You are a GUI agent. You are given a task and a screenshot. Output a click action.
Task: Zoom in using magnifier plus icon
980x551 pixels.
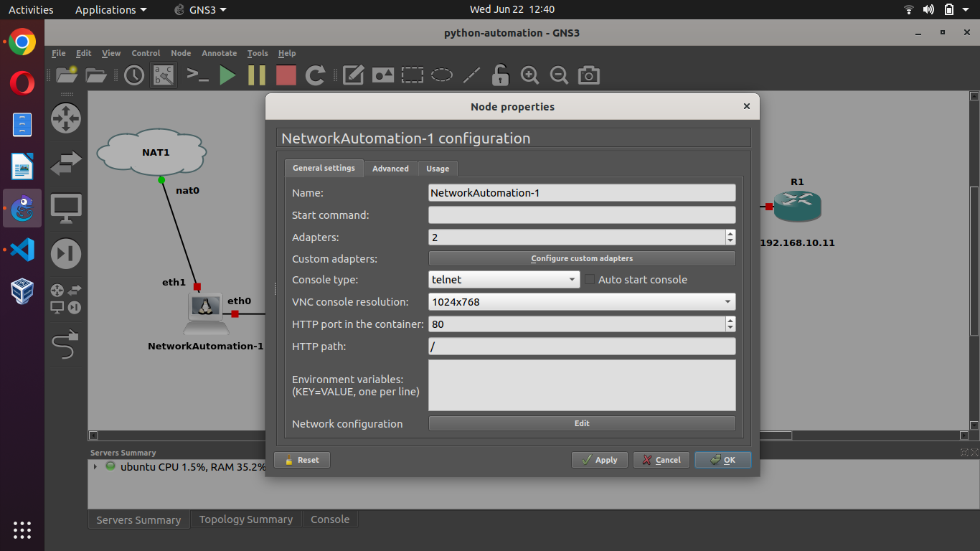click(x=529, y=75)
